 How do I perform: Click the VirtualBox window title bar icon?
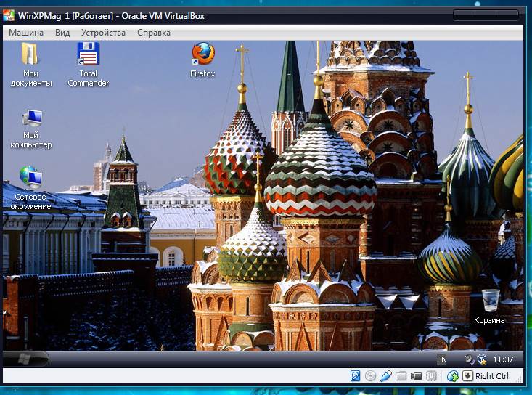coord(9,15)
